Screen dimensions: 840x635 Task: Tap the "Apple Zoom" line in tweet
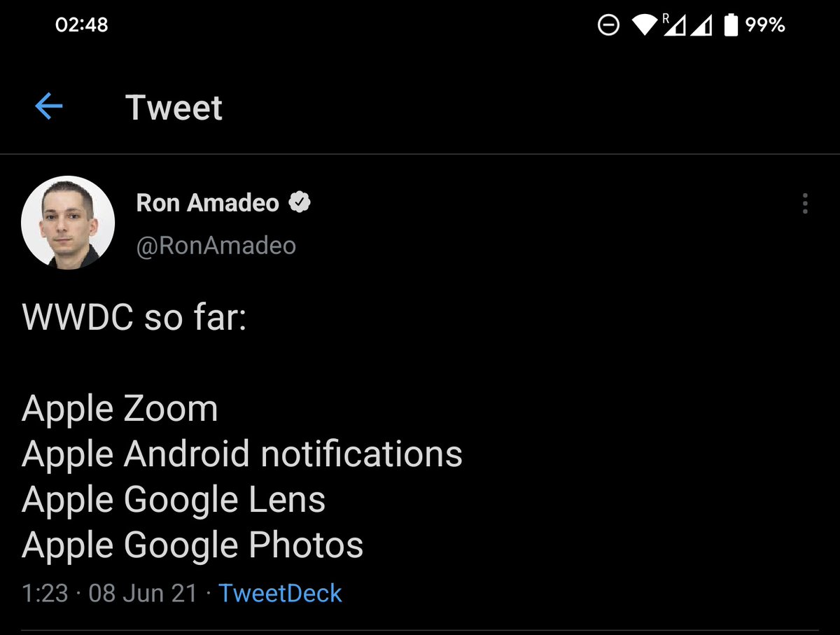[120, 408]
